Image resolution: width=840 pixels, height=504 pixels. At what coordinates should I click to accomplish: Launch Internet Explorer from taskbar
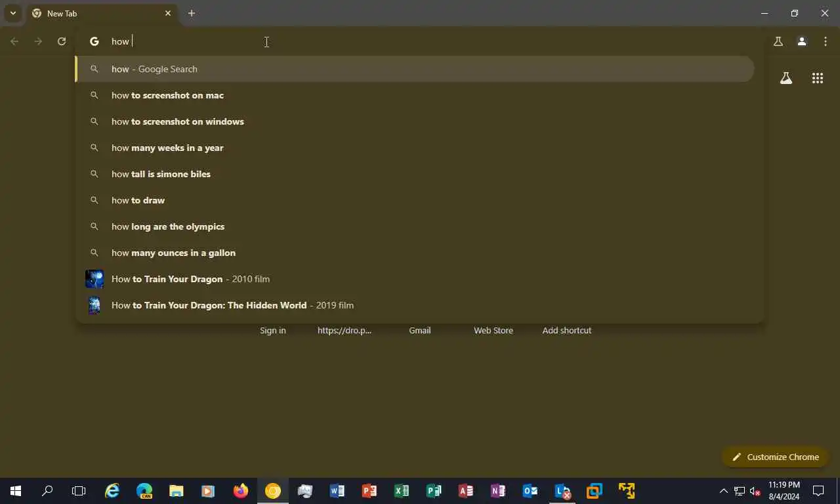click(x=112, y=491)
